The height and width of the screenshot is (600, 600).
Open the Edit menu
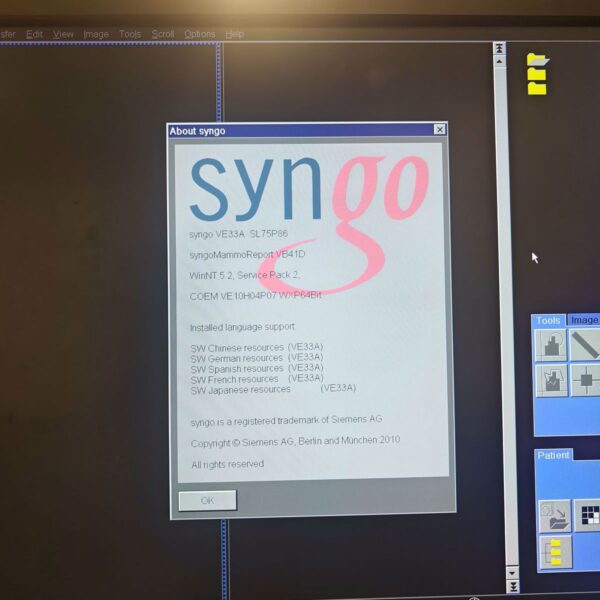pos(34,34)
